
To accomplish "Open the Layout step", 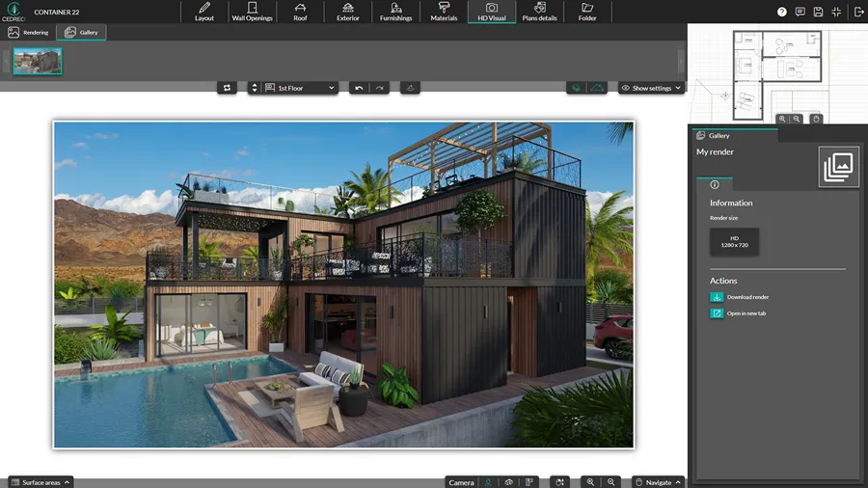I will (204, 12).
